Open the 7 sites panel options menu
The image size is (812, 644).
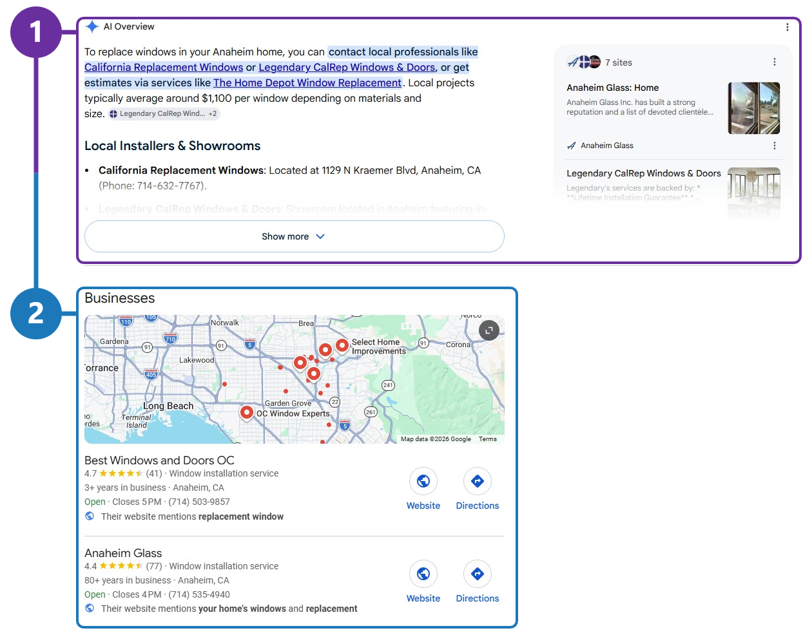tap(774, 62)
